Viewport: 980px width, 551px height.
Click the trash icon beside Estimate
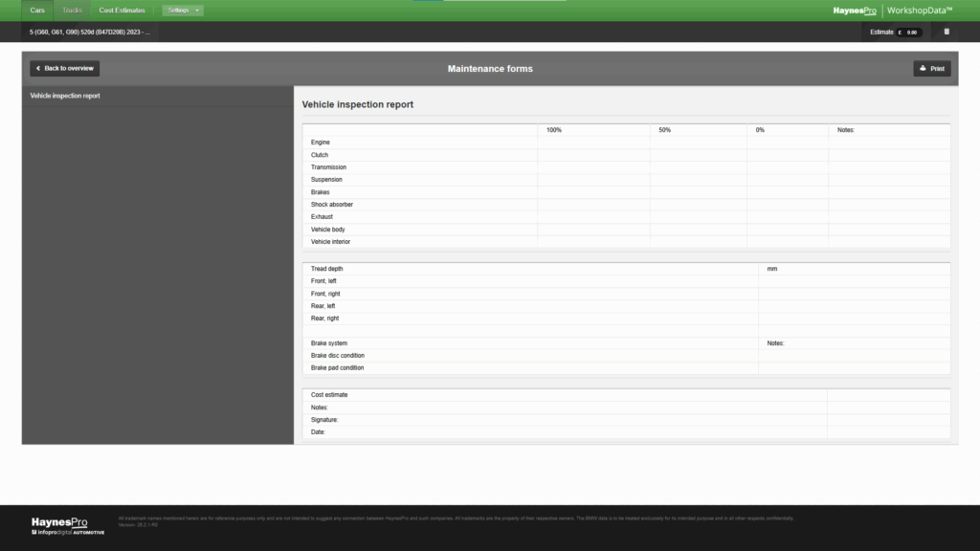tap(947, 32)
